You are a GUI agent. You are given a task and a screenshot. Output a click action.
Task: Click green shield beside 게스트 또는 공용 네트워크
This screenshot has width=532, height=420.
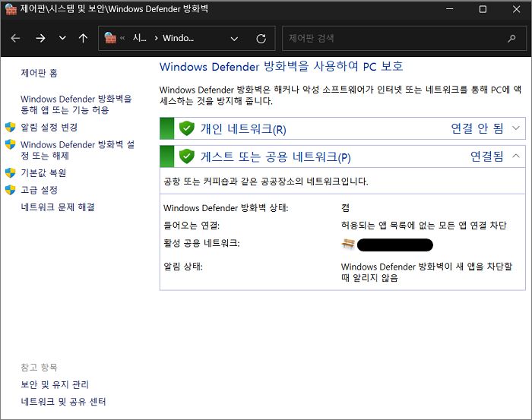187,156
